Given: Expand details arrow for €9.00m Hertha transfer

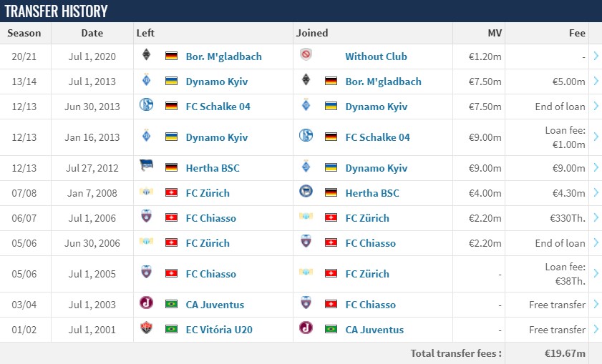Looking at the screenshot, I should pos(596,167).
